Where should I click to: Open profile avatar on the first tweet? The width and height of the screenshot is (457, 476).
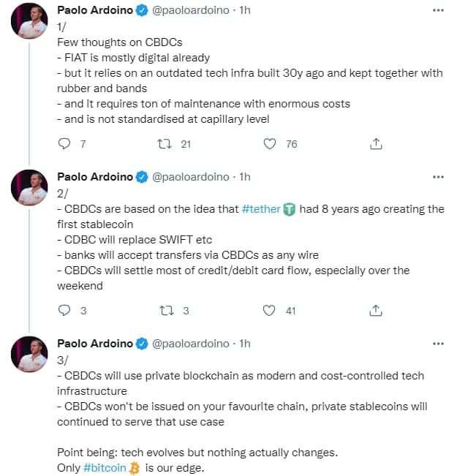tap(29, 21)
